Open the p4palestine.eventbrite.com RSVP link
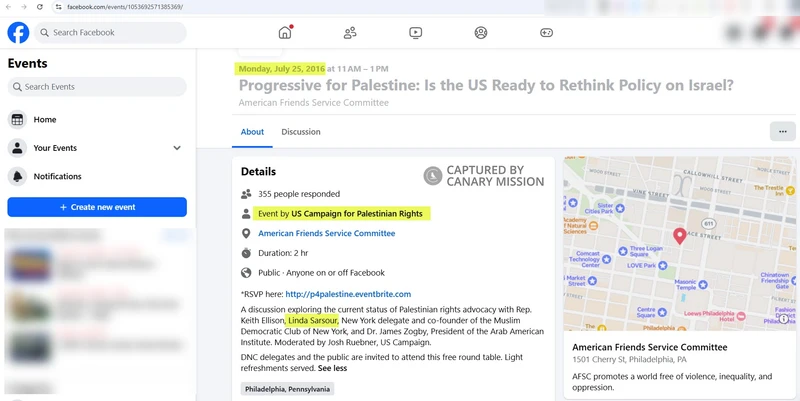 [x=348, y=294]
